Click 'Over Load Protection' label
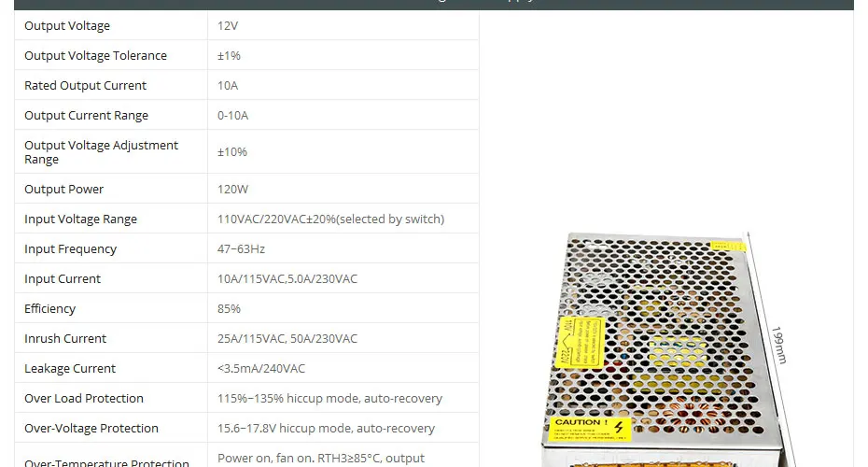868x467 pixels. click(84, 398)
